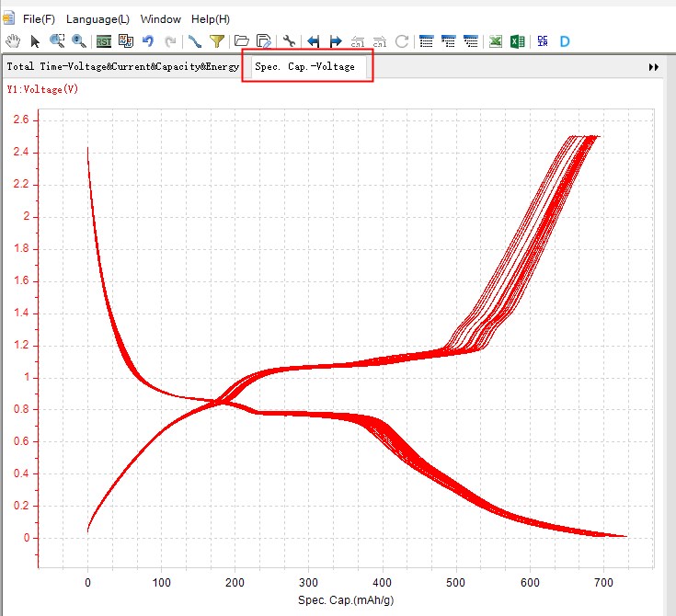Open the yellow funnel filter tool

(x=217, y=41)
